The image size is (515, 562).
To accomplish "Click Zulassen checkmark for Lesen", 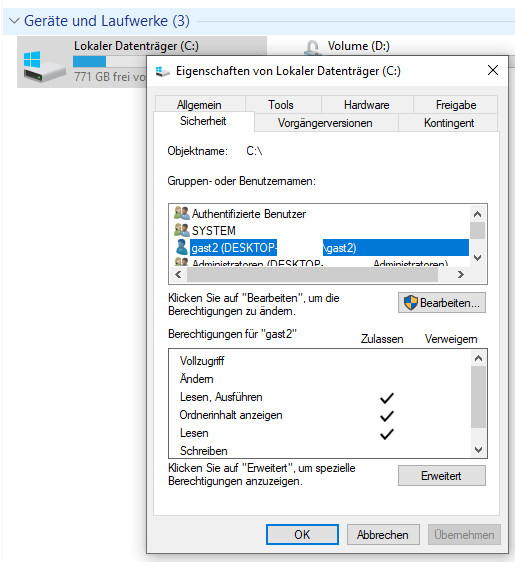I will pyautogui.click(x=387, y=434).
